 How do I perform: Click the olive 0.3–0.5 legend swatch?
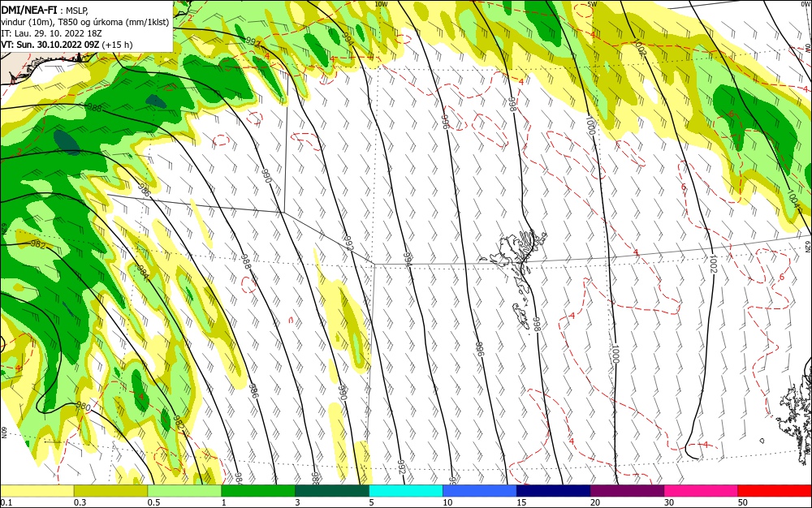click(x=110, y=491)
